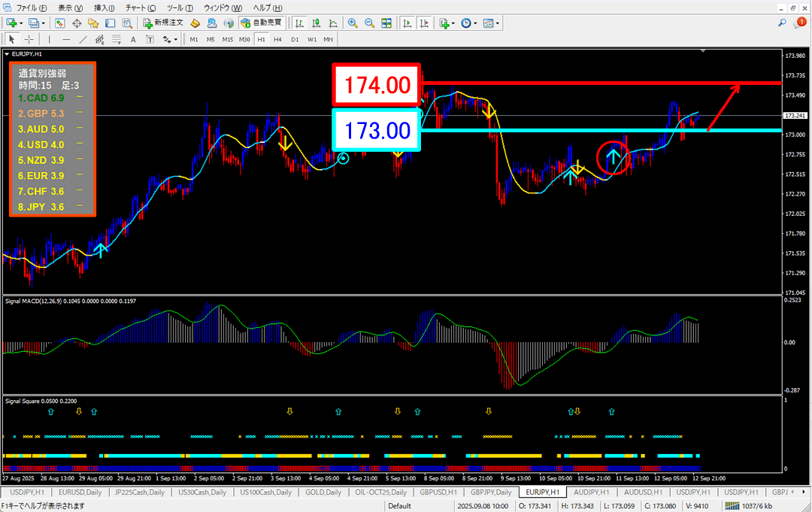Image resolution: width=812 pixels, height=512 pixels.
Task: Draw a vertical line tool
Action: pos(49,39)
